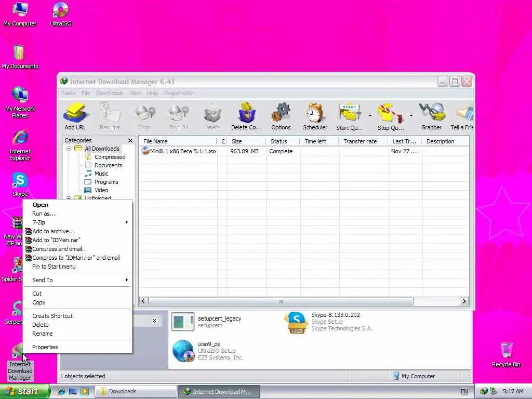Screen dimensions: 532x399
Task: Open My Computer desktop icon
Action: tap(20, 14)
